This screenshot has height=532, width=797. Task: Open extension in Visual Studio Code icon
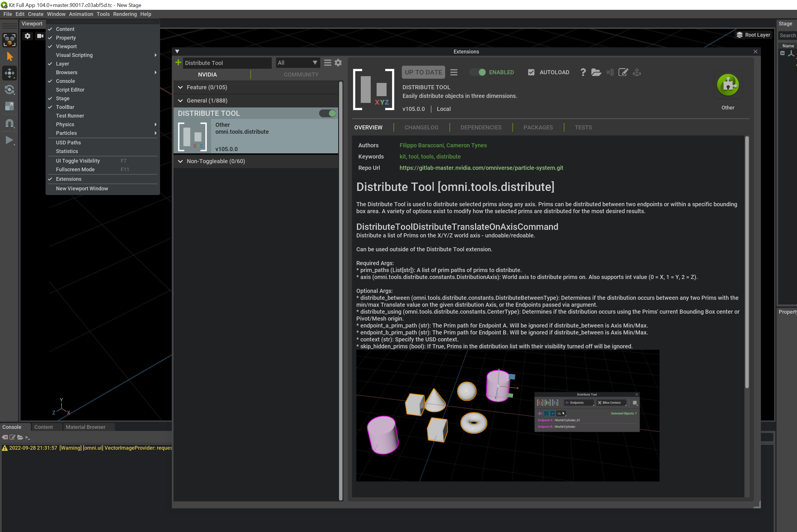610,72
